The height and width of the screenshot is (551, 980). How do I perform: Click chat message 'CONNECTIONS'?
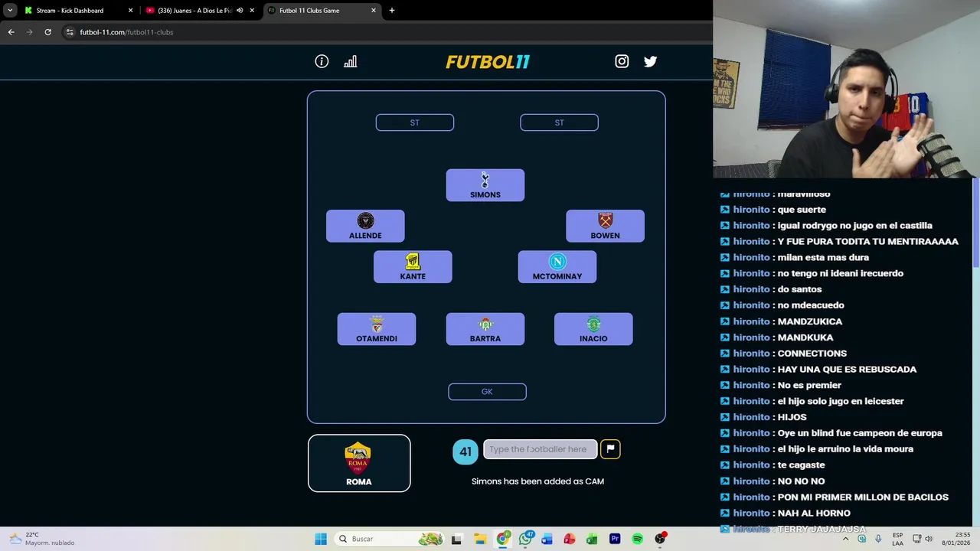coord(812,354)
